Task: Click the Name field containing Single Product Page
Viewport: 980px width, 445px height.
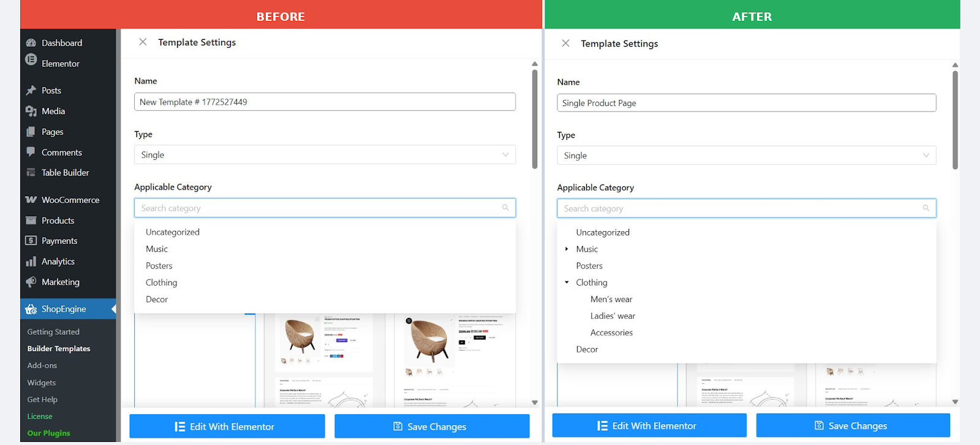Action: pos(746,103)
